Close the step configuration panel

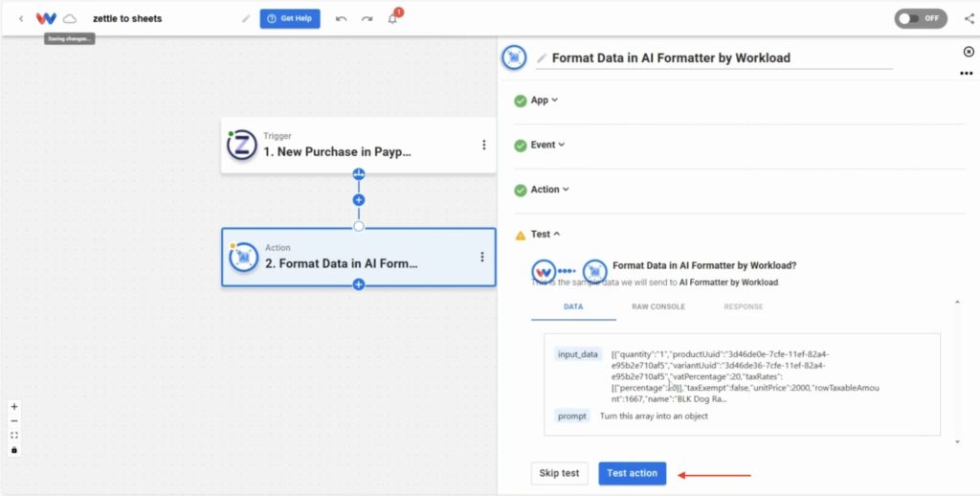pos(969,52)
